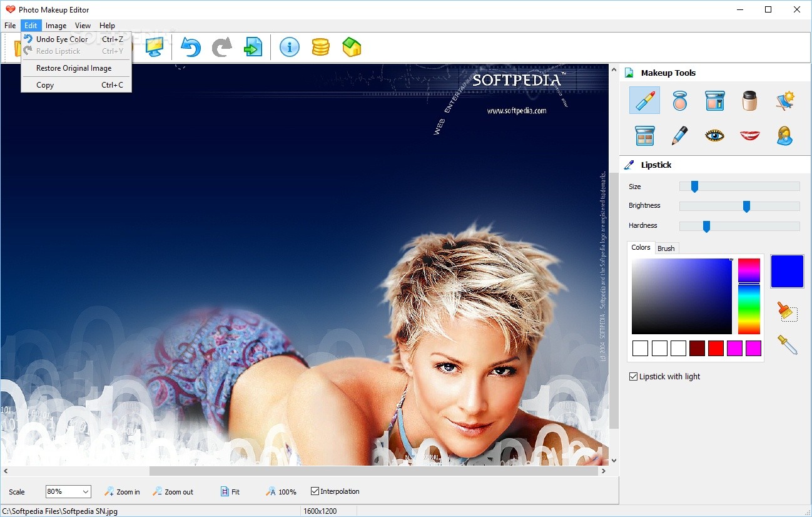Open the File menu
This screenshot has width=812, height=517.
[10, 26]
